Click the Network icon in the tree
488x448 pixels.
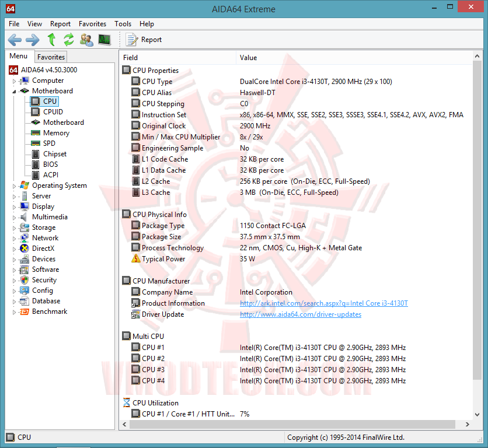pyautogui.click(x=25, y=238)
